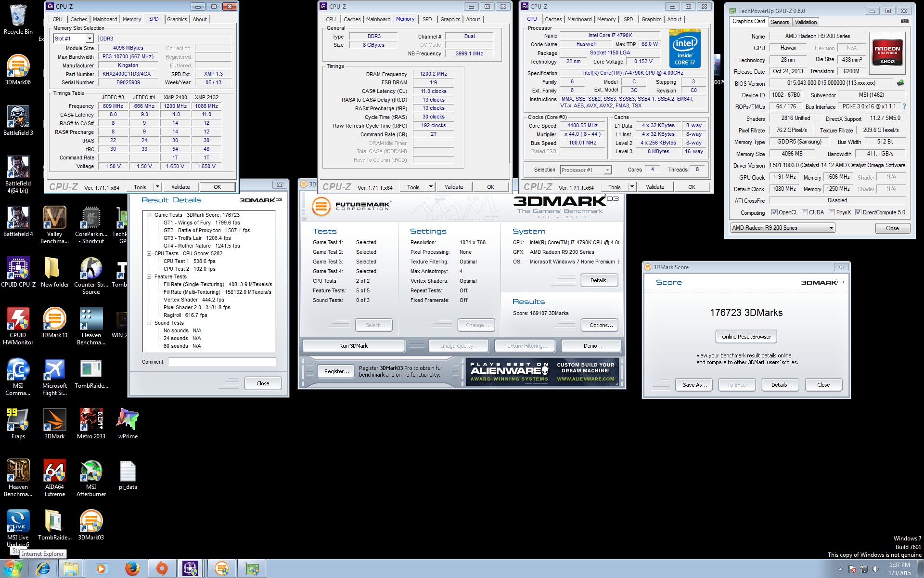Launch the MSI Afterburner desktop icon

[91, 478]
